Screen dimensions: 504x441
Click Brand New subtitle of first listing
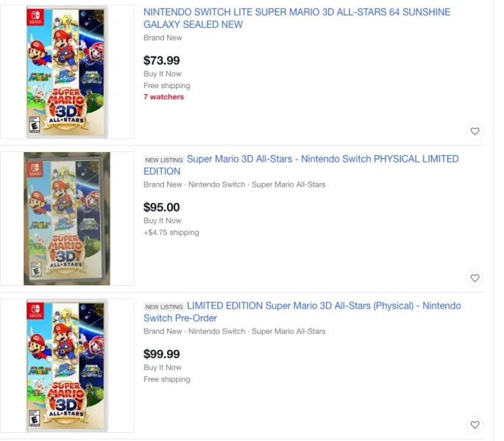pos(163,37)
